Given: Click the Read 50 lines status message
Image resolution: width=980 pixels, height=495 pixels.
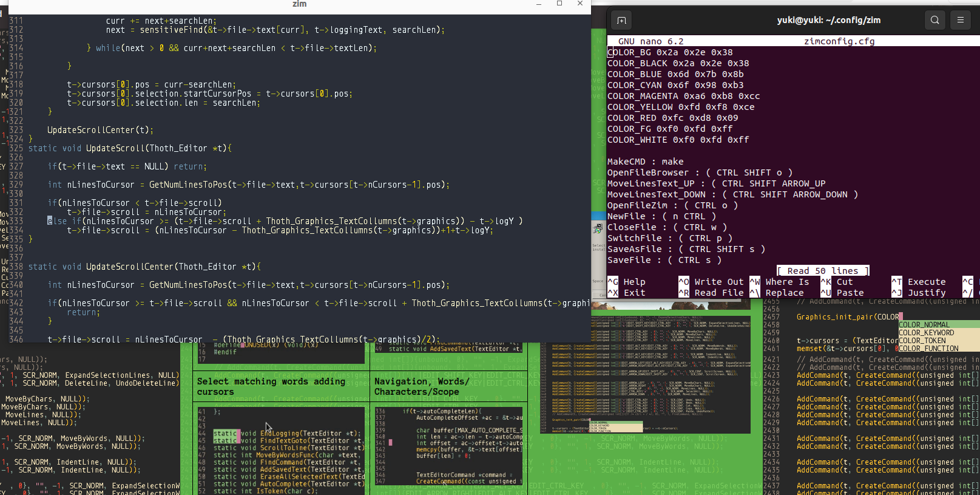Looking at the screenshot, I should [x=823, y=271].
